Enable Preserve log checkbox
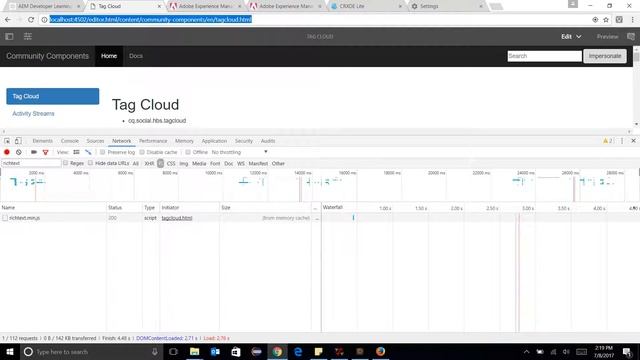Screen dimensions: 640x360 click(x=102, y=152)
